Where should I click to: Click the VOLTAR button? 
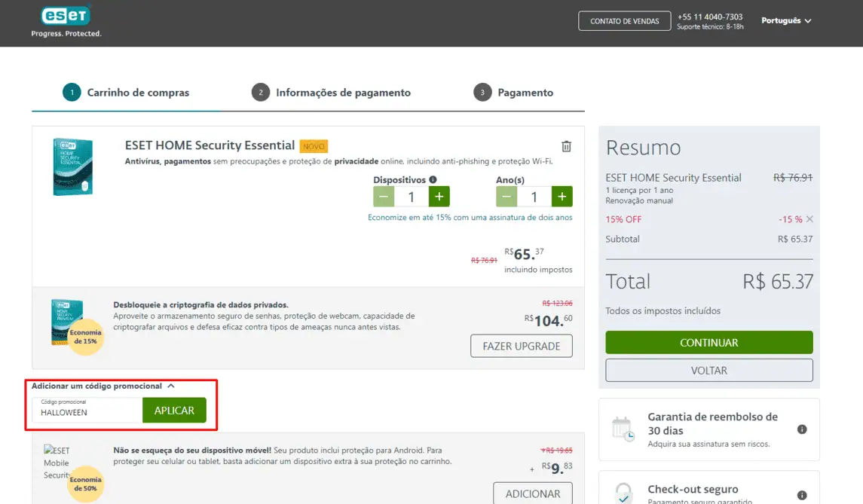click(709, 371)
